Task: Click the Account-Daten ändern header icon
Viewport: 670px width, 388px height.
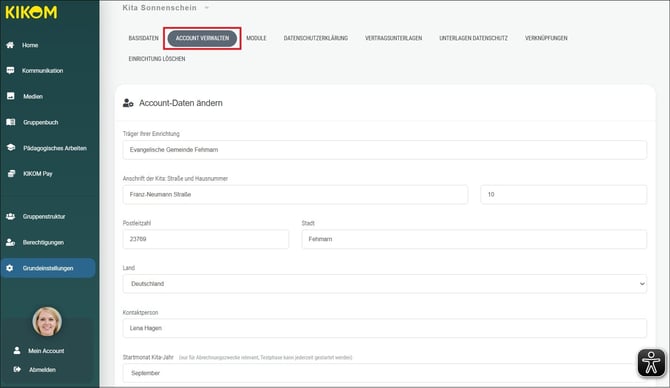Action: click(128, 103)
